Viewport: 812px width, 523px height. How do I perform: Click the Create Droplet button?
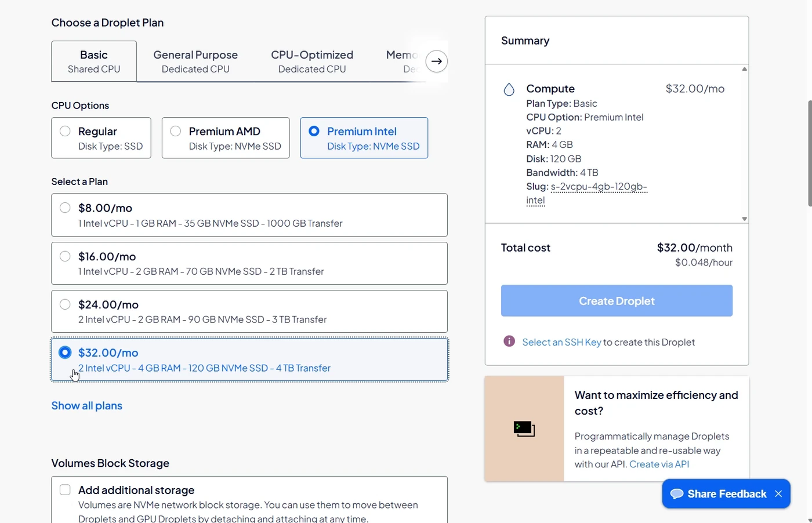pyautogui.click(x=617, y=300)
